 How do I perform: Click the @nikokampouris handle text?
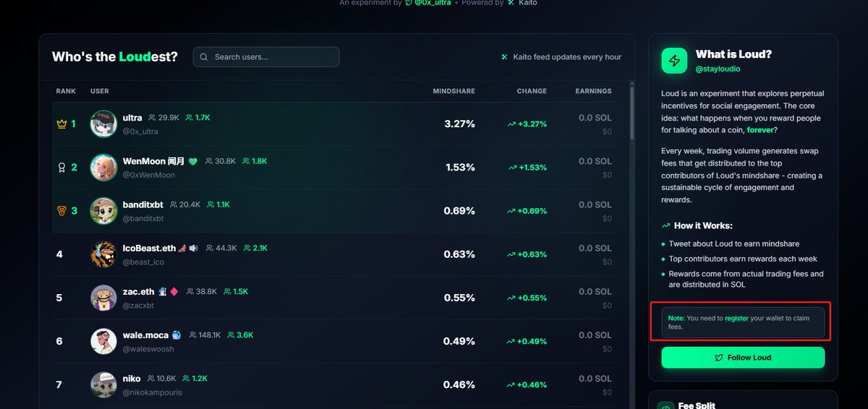point(152,392)
